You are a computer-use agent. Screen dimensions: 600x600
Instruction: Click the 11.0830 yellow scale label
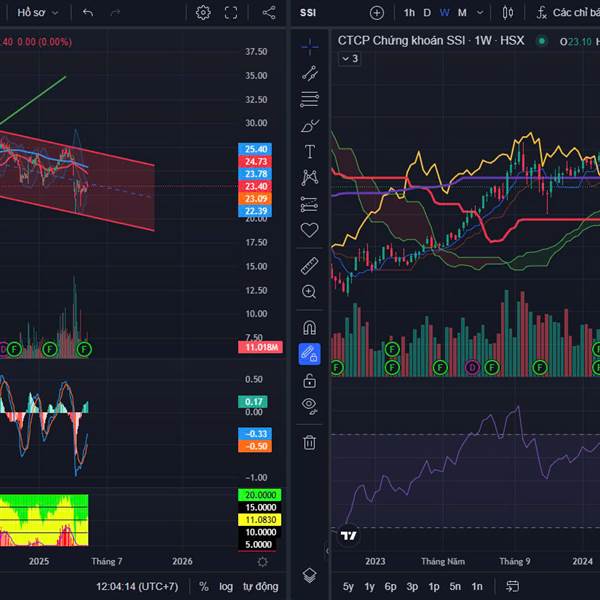pos(260,520)
